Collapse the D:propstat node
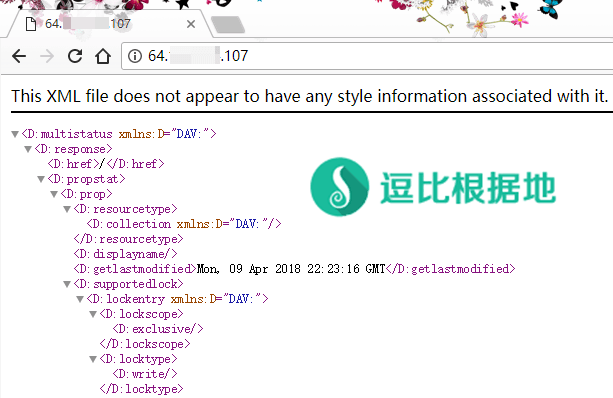This screenshot has width=613, height=398. 41,179
